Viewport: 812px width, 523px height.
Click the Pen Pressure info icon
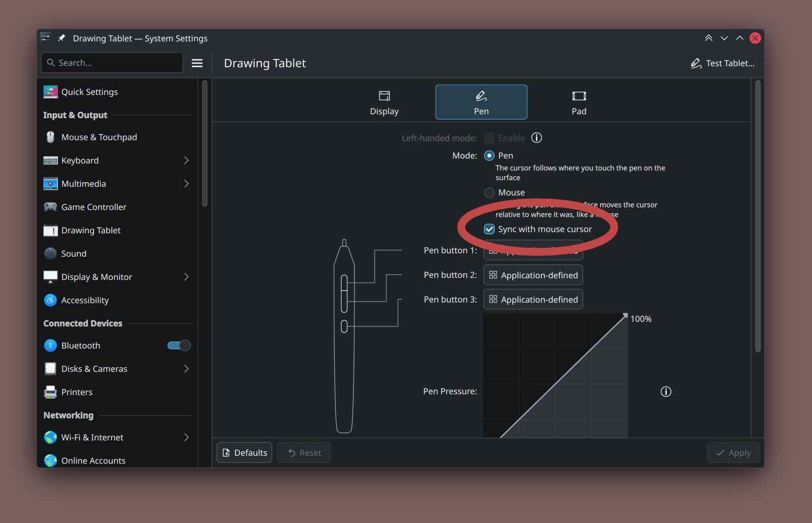666,392
